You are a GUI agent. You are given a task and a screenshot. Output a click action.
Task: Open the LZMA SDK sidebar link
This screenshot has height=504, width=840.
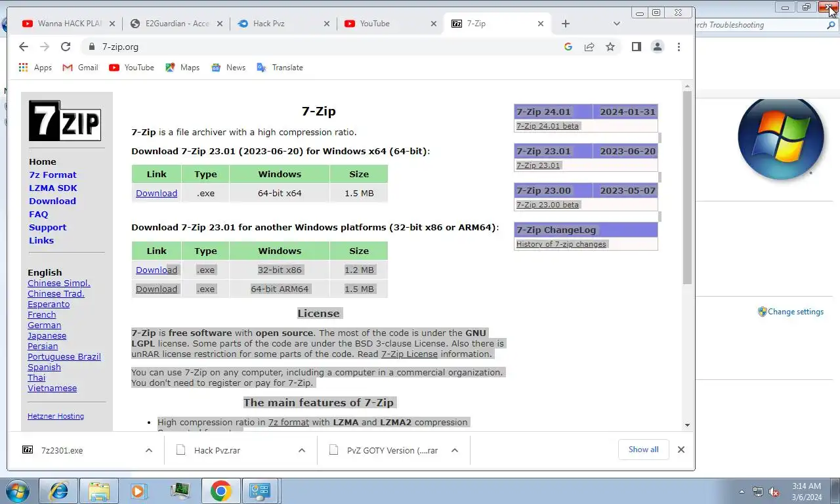(x=52, y=188)
